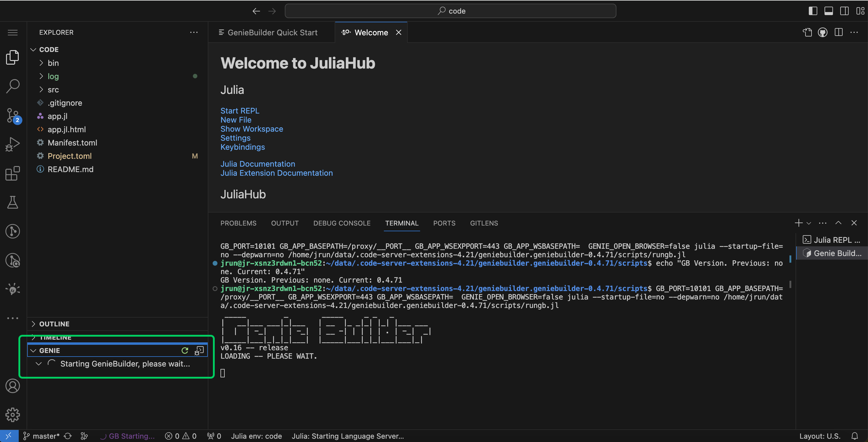
Task: Click Julia env: code status item
Action: [256, 436]
